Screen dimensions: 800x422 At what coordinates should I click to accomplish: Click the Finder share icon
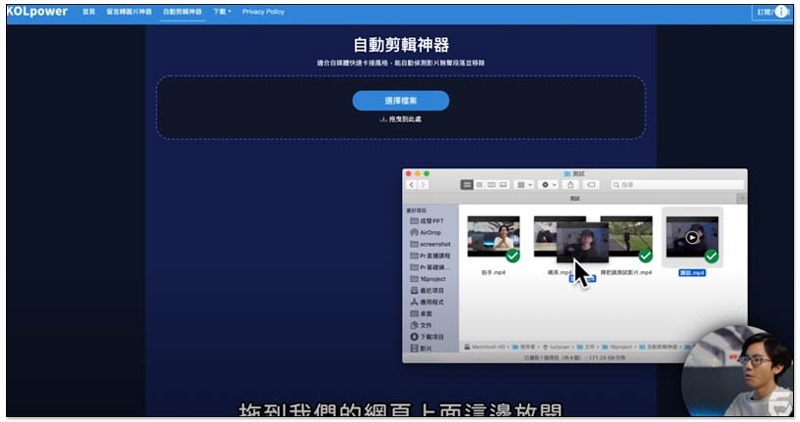point(570,185)
